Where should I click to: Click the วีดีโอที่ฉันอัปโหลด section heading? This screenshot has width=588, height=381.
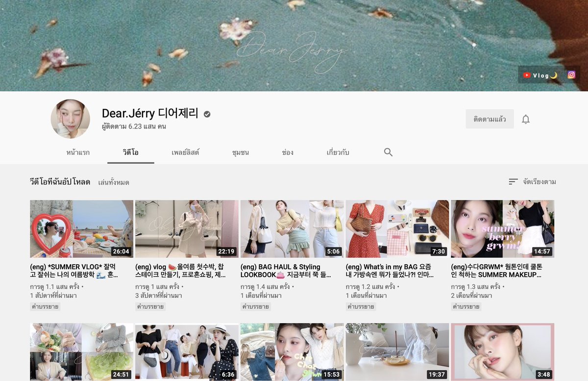(60, 182)
